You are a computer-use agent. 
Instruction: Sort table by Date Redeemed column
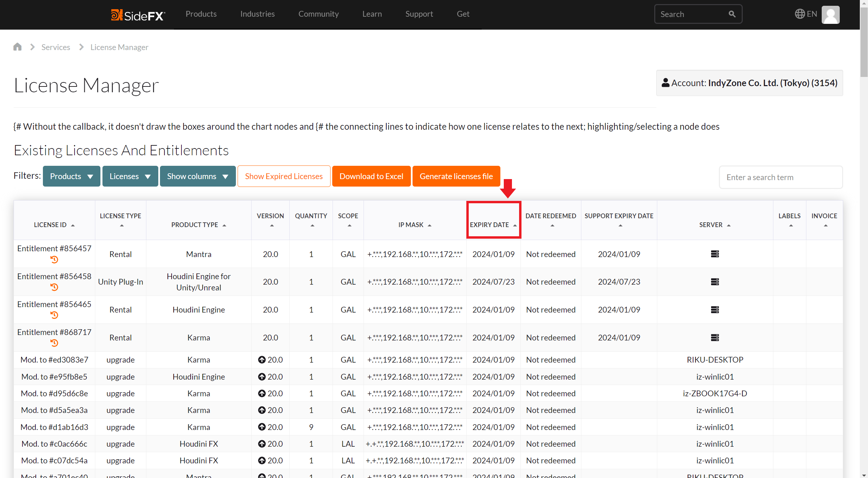point(551,220)
